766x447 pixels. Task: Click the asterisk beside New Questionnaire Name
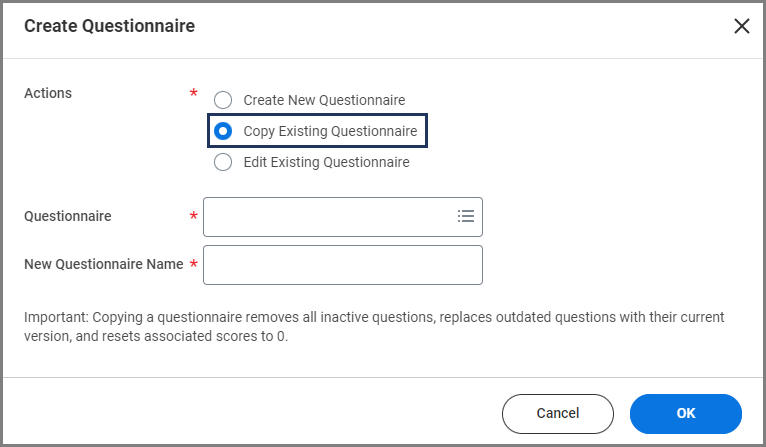click(193, 265)
